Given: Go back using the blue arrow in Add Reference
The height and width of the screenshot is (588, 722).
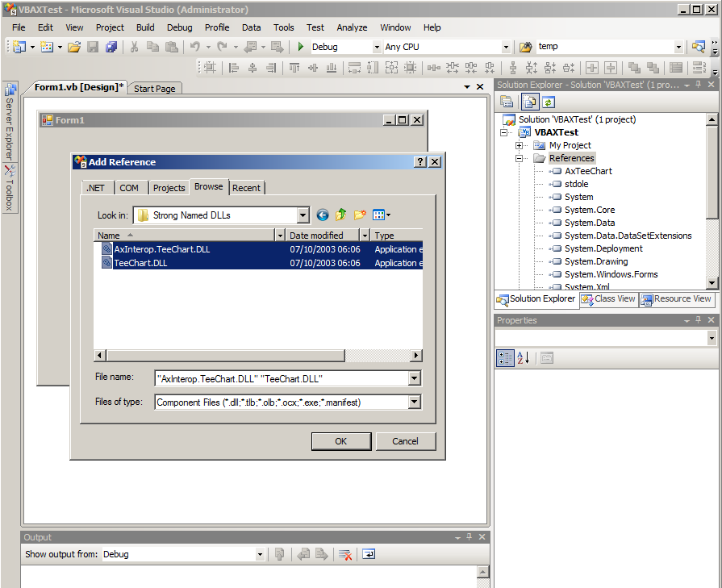Looking at the screenshot, I should point(323,215).
